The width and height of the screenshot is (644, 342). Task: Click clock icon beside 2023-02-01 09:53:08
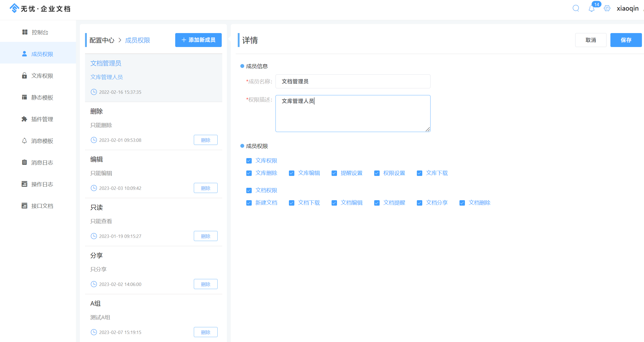[x=94, y=140]
